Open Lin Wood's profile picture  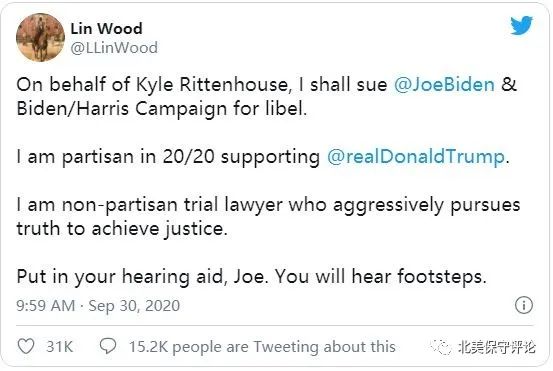40,37
